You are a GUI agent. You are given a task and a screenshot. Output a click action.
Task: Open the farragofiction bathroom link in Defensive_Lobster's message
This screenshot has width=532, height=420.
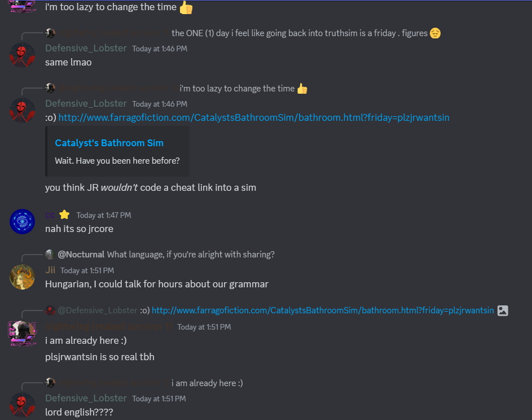(x=254, y=117)
